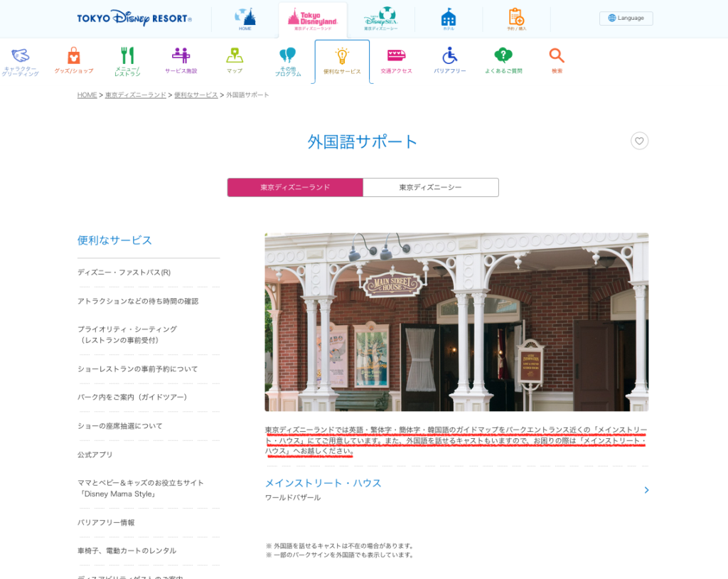
Task: Open the map icon in navigation
Action: tap(235, 56)
